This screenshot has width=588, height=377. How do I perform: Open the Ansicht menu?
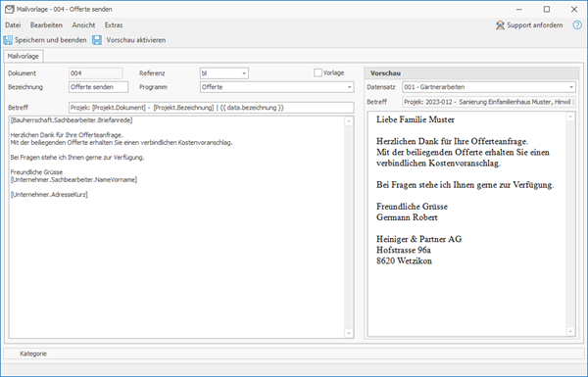[x=83, y=25]
